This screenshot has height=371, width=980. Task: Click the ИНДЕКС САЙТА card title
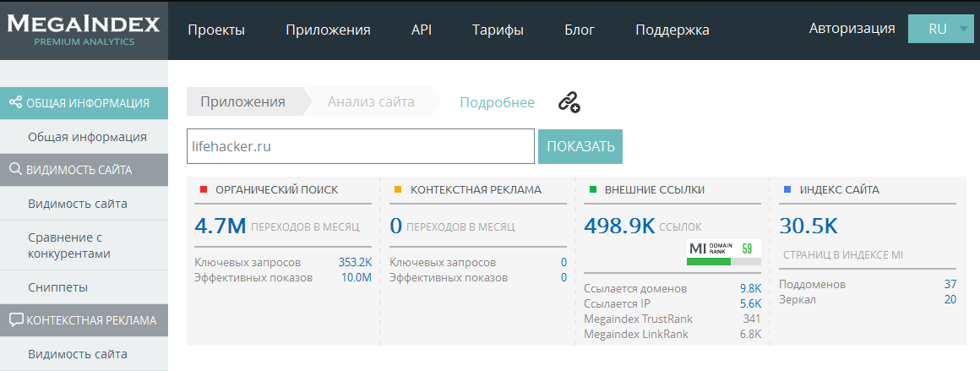point(840,189)
